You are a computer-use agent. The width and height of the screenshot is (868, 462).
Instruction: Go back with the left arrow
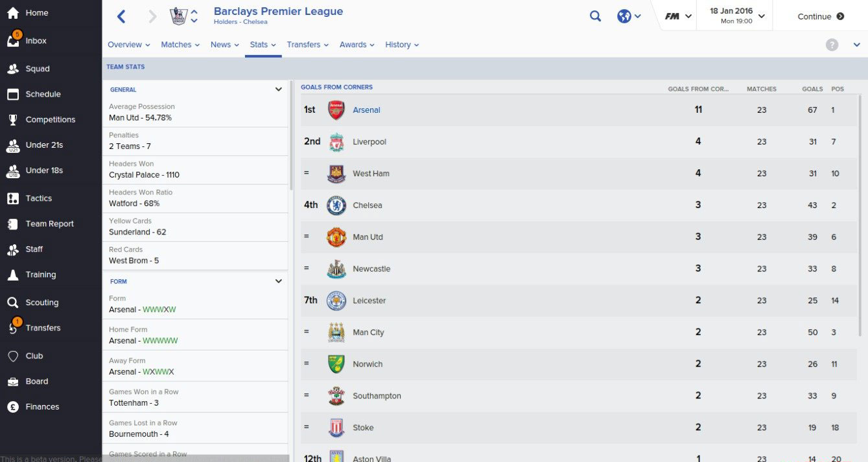pyautogui.click(x=121, y=16)
